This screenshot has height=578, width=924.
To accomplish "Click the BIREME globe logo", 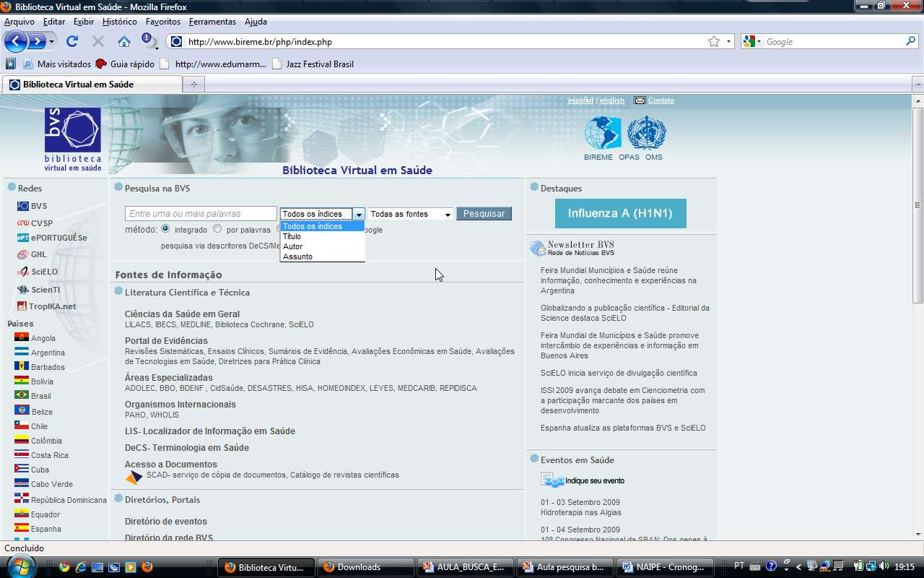I will click(x=602, y=134).
